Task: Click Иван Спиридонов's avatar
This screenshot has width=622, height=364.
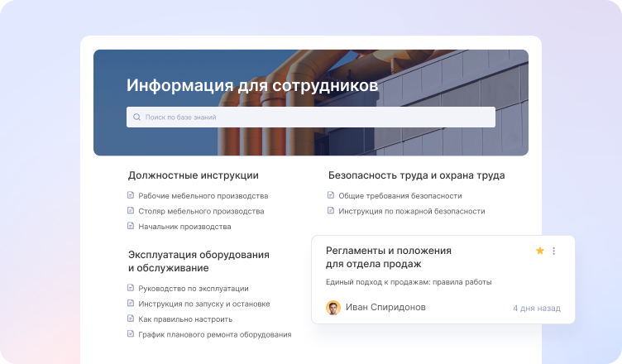Action: click(x=333, y=308)
